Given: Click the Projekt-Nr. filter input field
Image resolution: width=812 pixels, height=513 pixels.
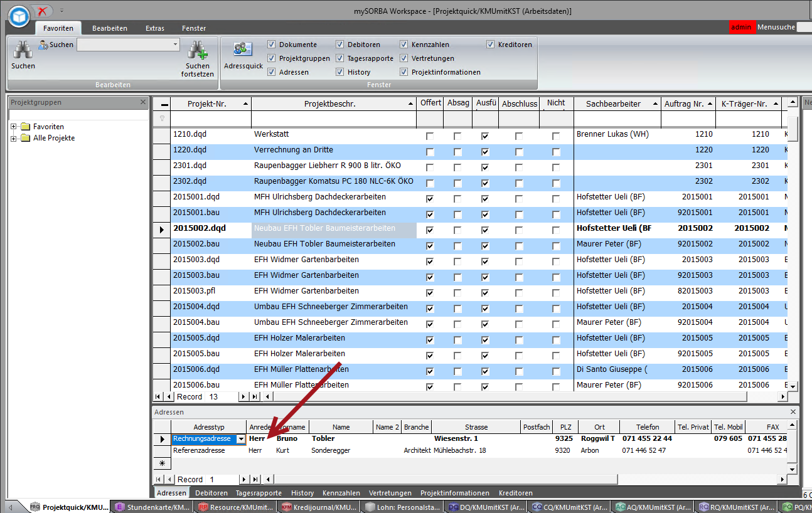Looking at the screenshot, I should tap(210, 119).
